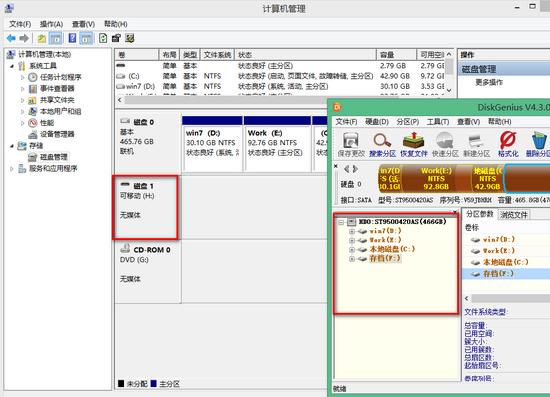The image size is (550, 397).
Task: Expand the 事件查看器 tree node
Action: tap(22, 88)
